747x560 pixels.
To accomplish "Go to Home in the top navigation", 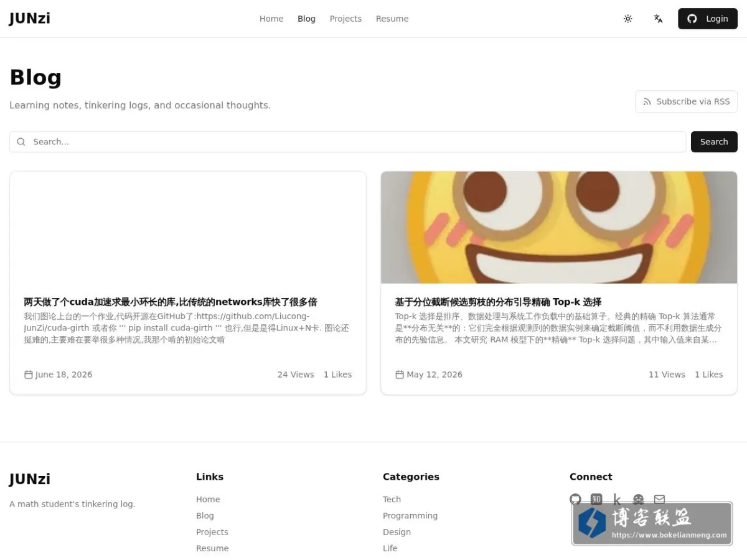I will click(x=271, y=19).
